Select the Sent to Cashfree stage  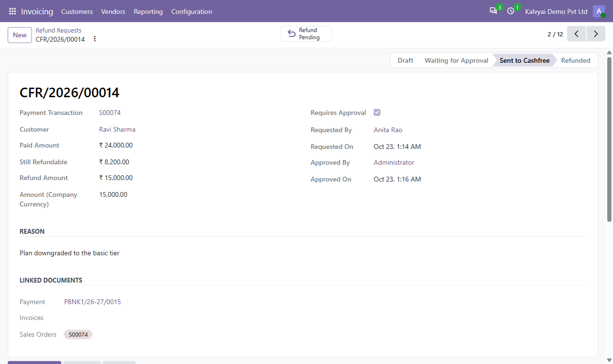pos(524,60)
